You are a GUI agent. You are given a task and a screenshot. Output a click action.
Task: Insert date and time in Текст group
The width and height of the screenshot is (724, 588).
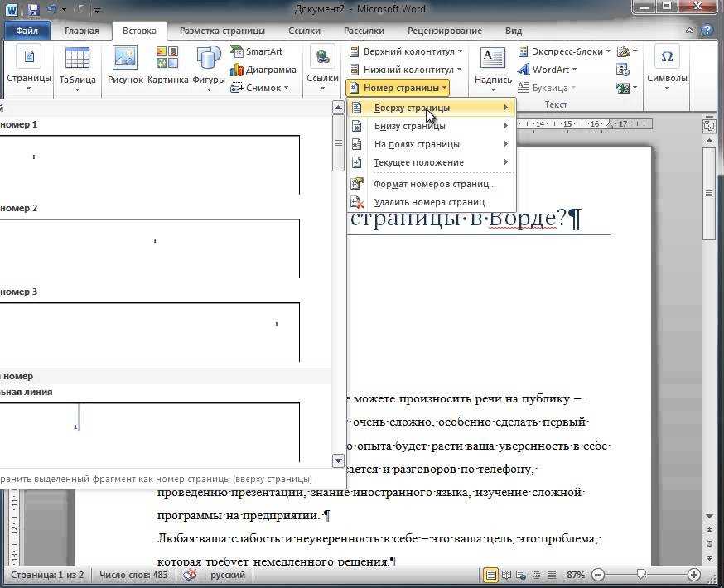coord(623,70)
